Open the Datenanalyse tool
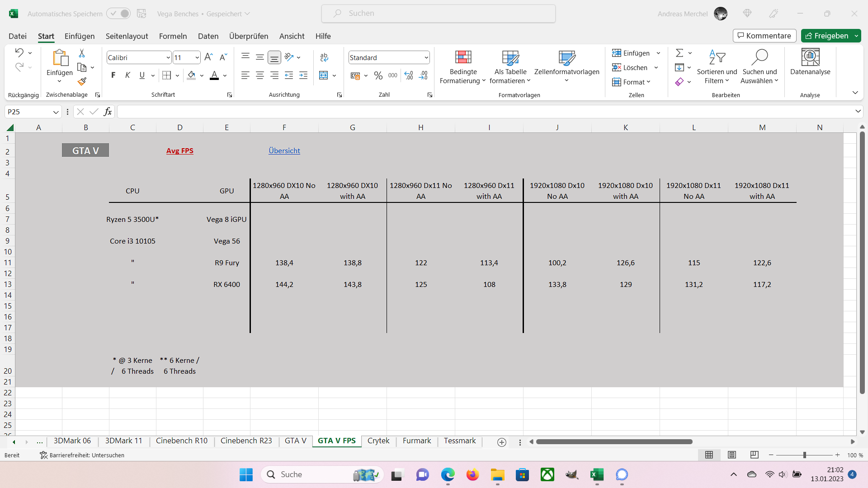The height and width of the screenshot is (488, 868). (x=810, y=62)
